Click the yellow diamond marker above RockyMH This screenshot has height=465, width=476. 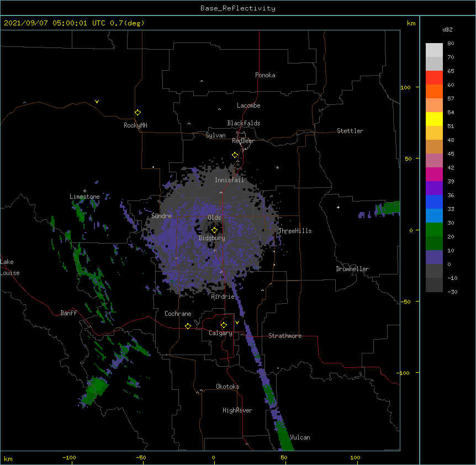137,113
